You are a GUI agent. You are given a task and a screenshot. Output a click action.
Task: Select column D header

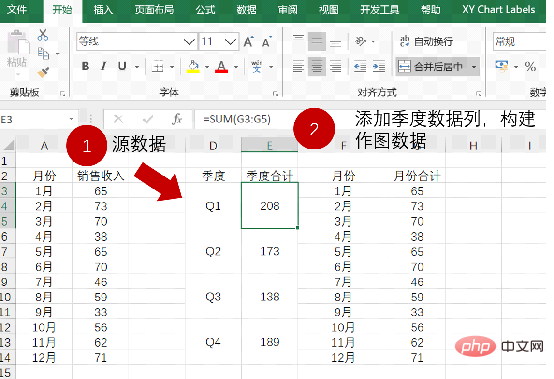pyautogui.click(x=213, y=145)
